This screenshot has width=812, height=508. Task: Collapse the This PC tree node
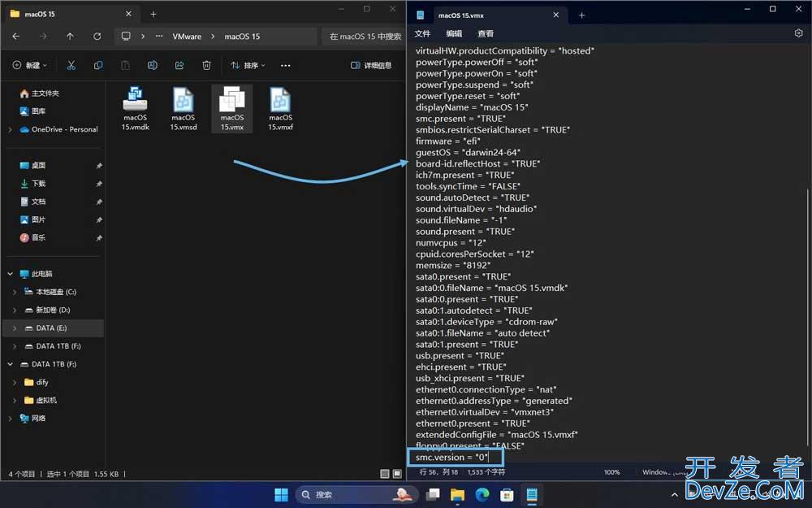10,274
